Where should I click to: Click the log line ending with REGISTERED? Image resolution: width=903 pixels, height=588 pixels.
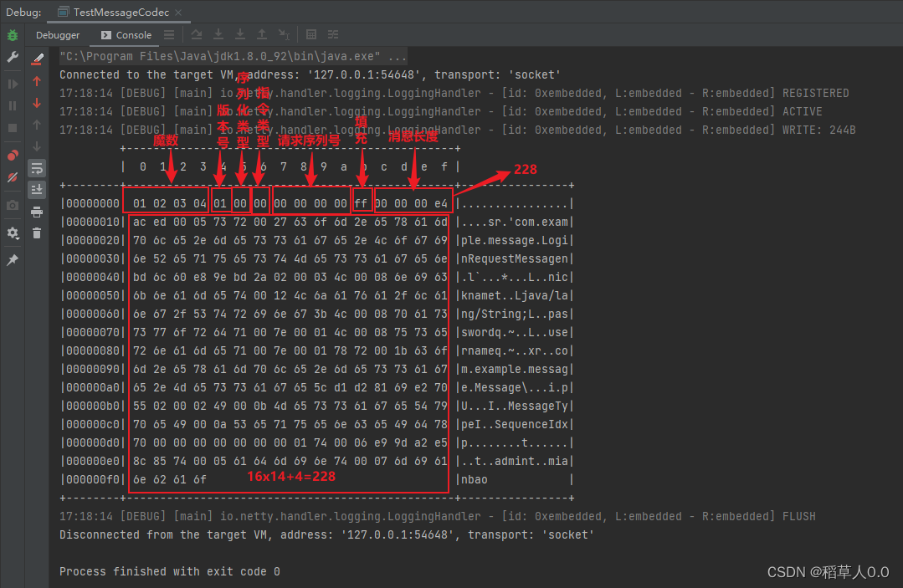(454, 93)
